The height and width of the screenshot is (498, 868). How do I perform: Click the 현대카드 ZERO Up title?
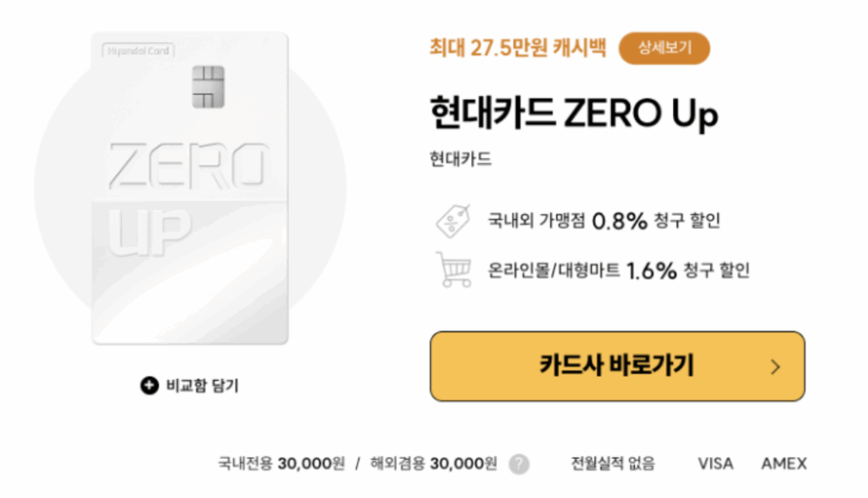(x=574, y=113)
